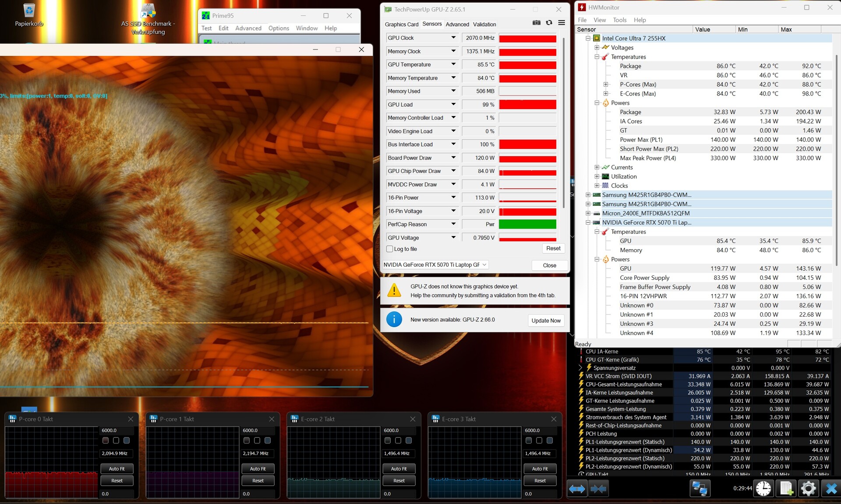Open the GPU-Z hamburger menu
The image size is (841, 504).
(x=562, y=23)
